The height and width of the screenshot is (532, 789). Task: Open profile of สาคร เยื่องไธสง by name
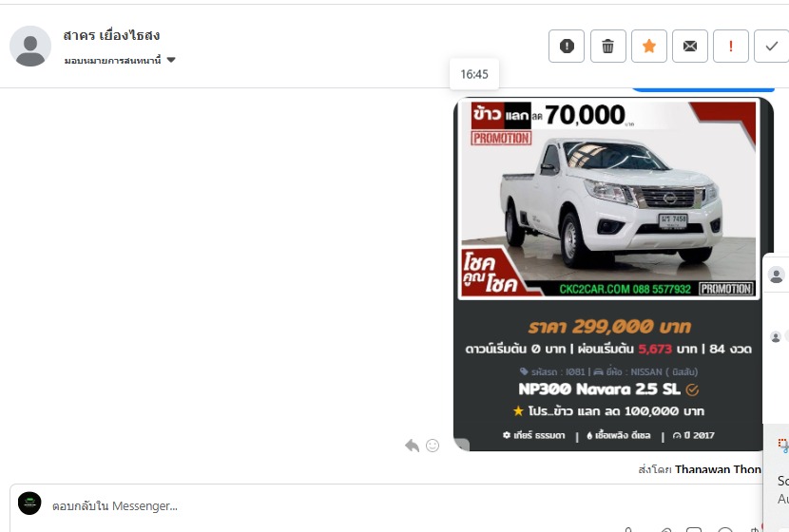[112, 35]
